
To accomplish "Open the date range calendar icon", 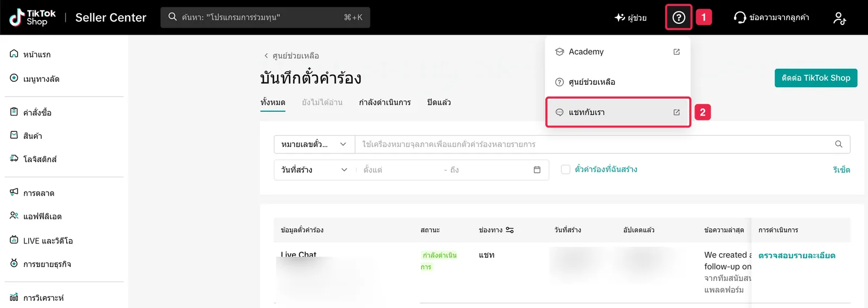I will pos(537,170).
